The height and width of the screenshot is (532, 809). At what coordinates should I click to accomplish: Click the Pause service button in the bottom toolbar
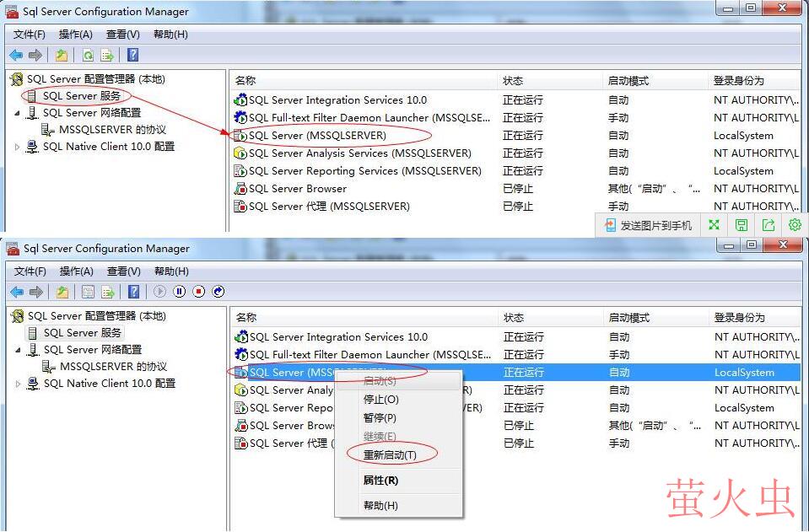click(x=179, y=292)
